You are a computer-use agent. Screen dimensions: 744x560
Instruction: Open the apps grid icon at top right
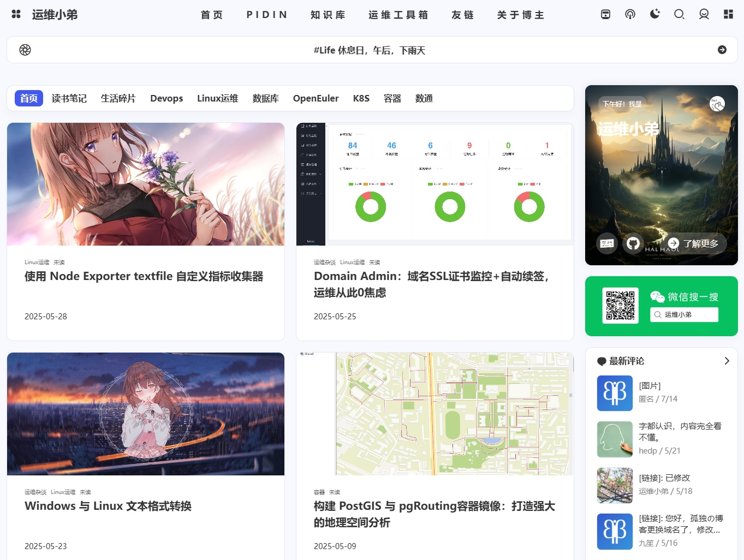coord(728,14)
